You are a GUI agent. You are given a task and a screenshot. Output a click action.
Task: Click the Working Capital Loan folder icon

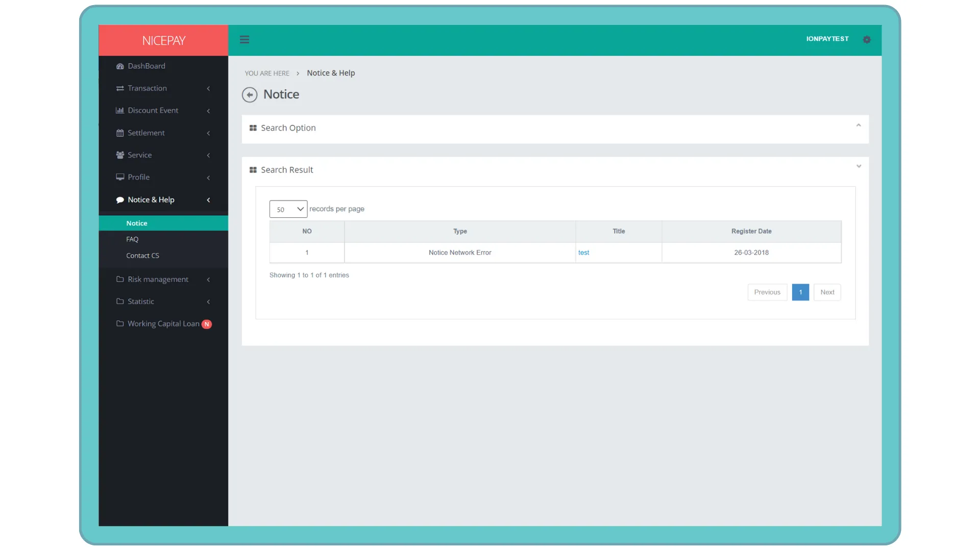pyautogui.click(x=120, y=324)
